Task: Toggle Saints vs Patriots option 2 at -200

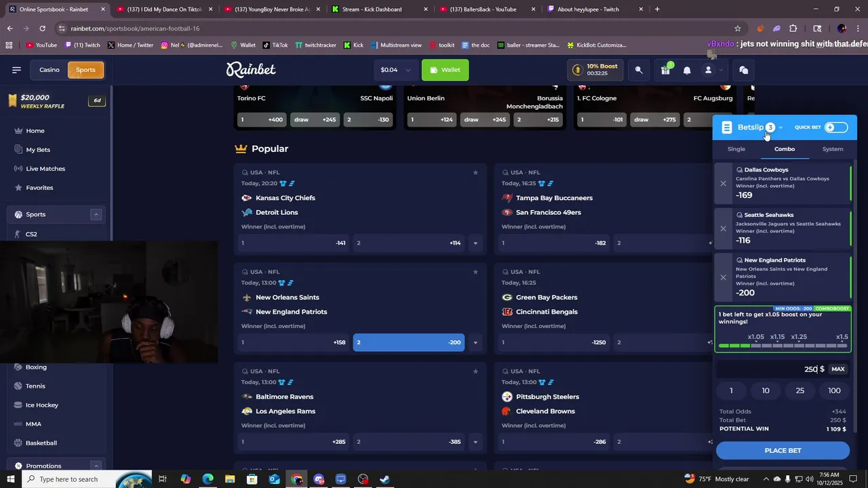Action: pos(409,342)
